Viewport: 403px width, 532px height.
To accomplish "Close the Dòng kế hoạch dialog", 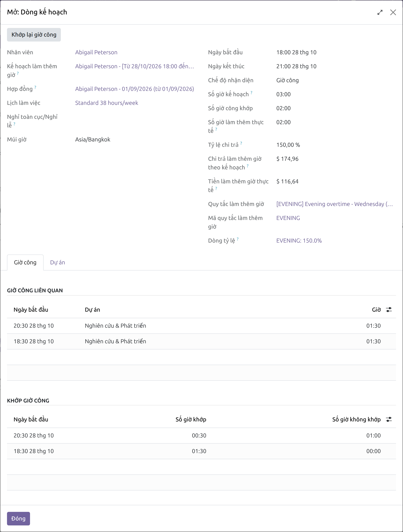I will (393, 12).
